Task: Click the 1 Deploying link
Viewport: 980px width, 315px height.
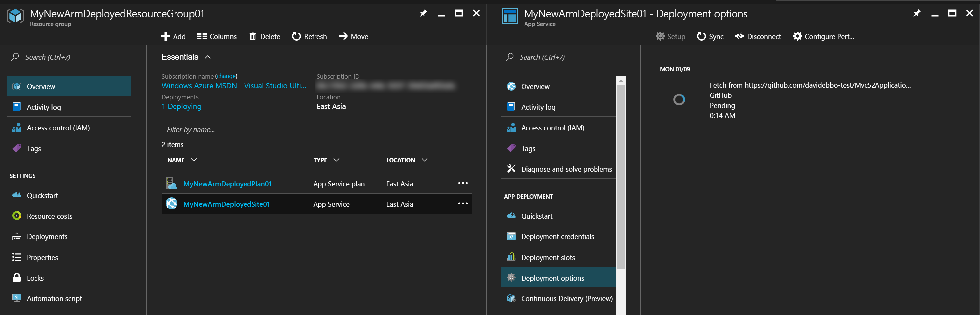Action: click(x=181, y=106)
